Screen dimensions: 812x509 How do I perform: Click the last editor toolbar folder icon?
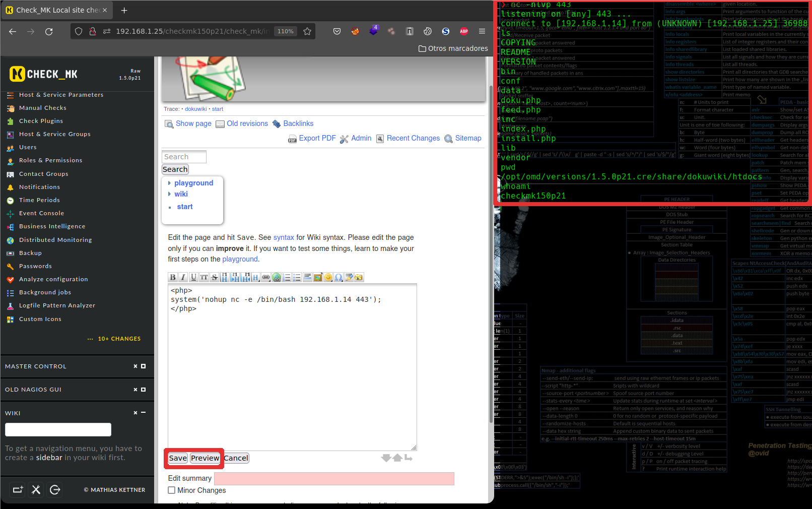click(x=359, y=277)
